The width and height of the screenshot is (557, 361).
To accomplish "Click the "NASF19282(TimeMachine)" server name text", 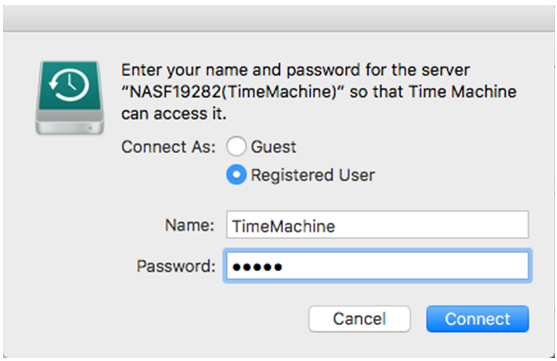I will (233, 92).
